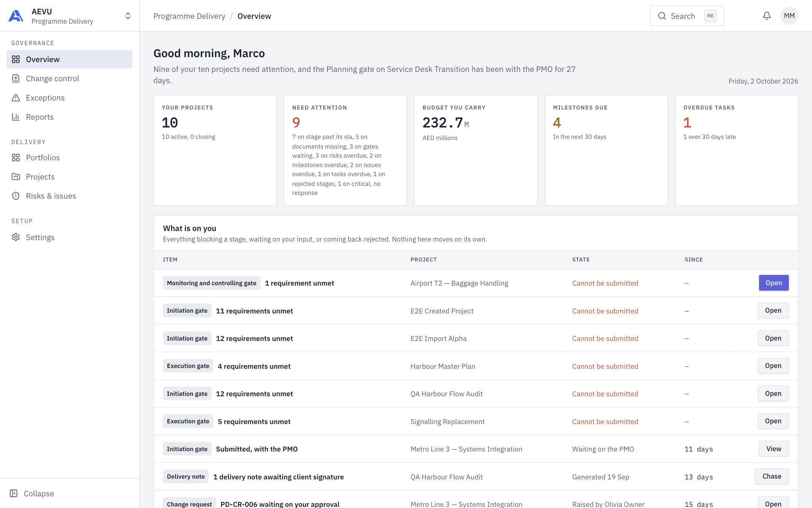Open the Reports page
The width and height of the screenshot is (812, 508).
tap(70, 117)
